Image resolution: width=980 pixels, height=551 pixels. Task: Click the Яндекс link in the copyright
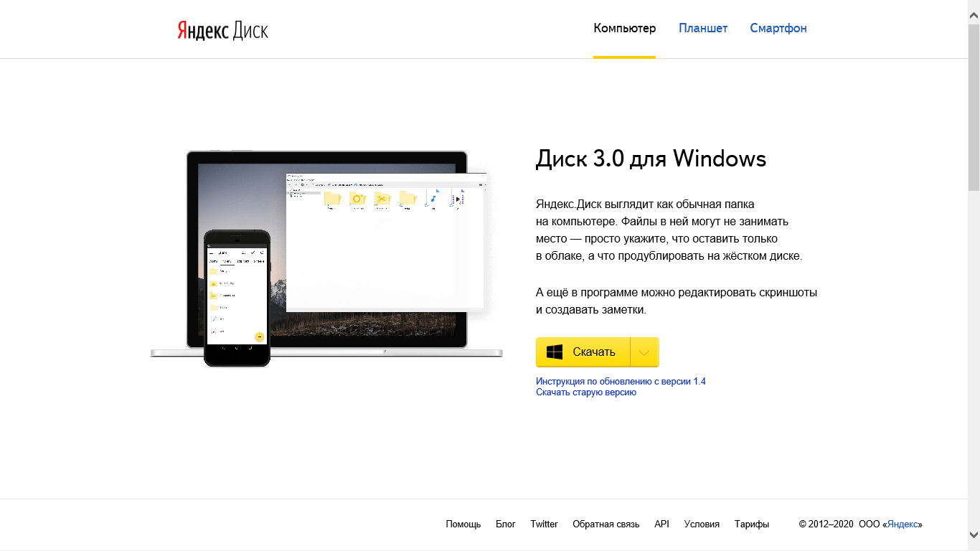(903, 524)
